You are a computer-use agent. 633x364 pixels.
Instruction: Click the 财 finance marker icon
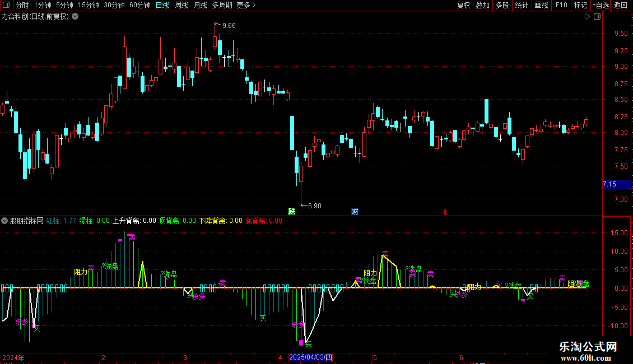coord(355,212)
